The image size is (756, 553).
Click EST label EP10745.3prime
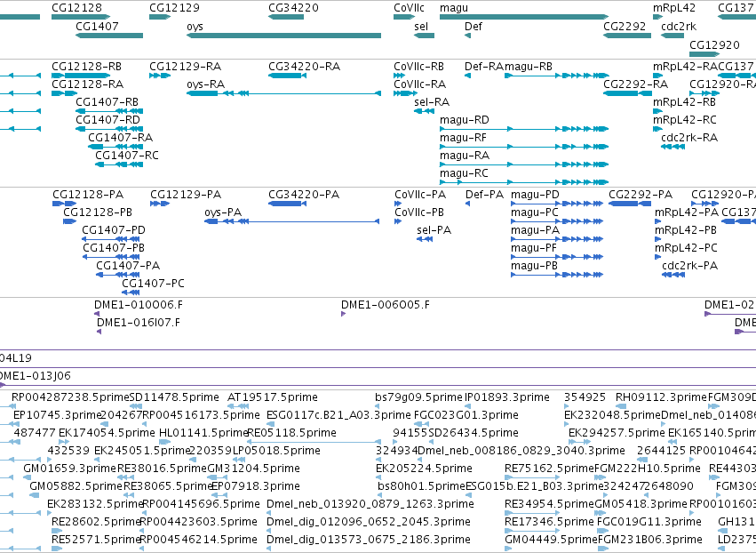pyautogui.click(x=58, y=415)
